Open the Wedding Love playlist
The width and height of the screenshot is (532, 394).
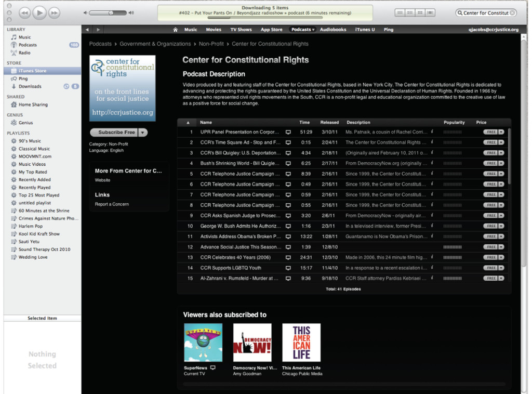coord(33,257)
